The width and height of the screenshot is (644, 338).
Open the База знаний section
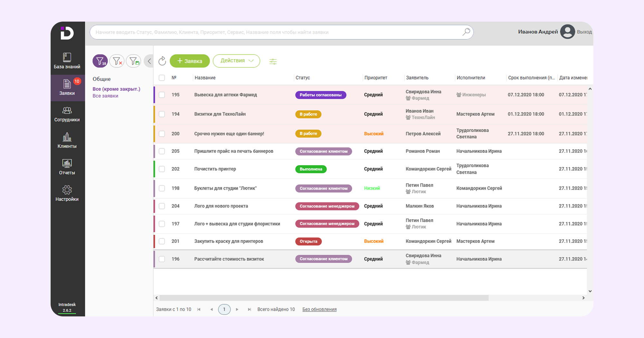tap(67, 61)
